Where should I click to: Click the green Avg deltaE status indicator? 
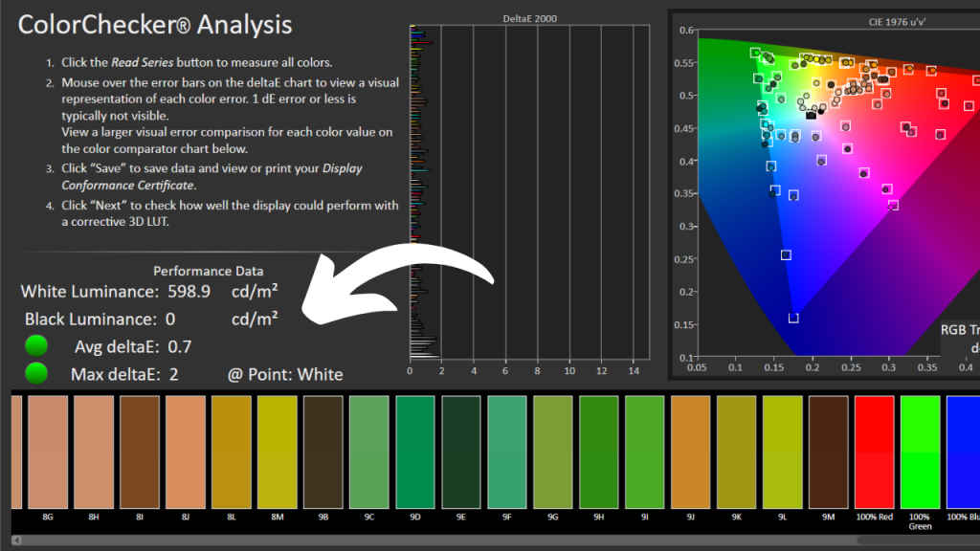click(36, 346)
